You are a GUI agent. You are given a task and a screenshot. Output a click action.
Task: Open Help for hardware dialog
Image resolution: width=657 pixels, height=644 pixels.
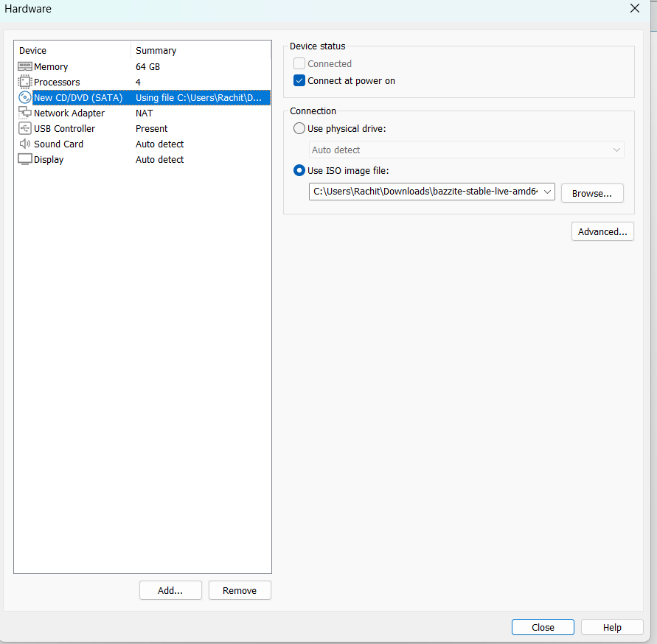[x=612, y=627]
